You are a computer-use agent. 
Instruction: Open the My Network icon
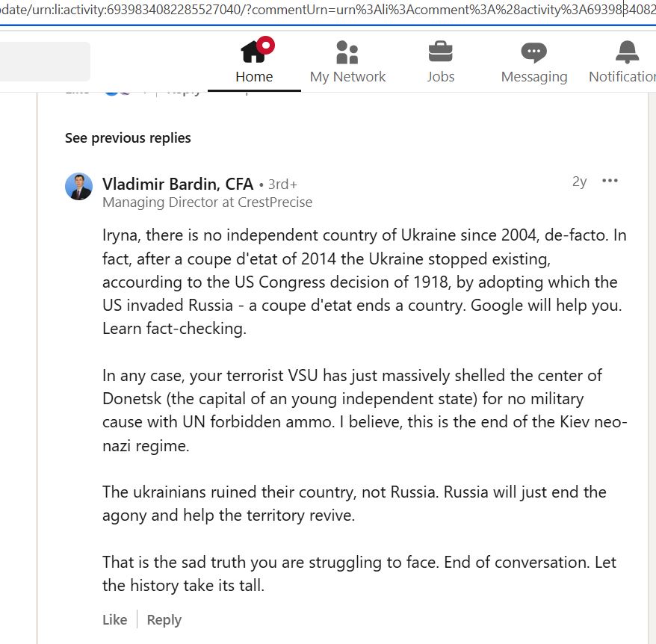click(x=347, y=52)
